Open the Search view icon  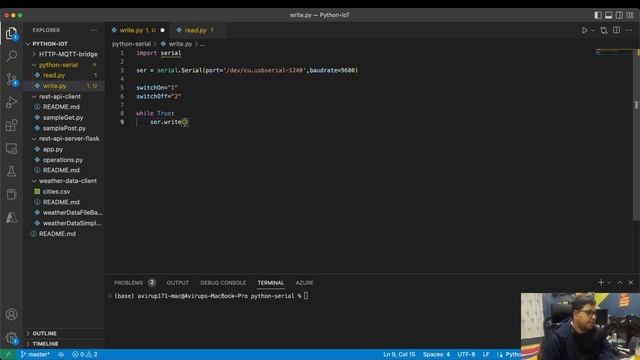11,56
